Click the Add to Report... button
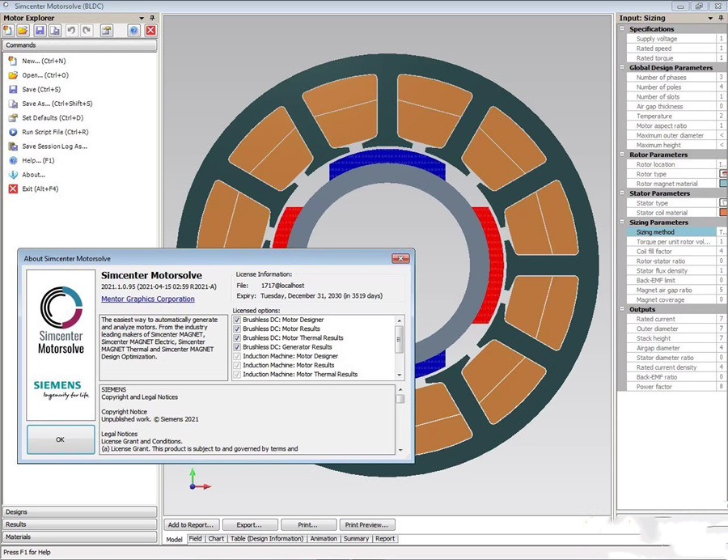 tap(191, 524)
